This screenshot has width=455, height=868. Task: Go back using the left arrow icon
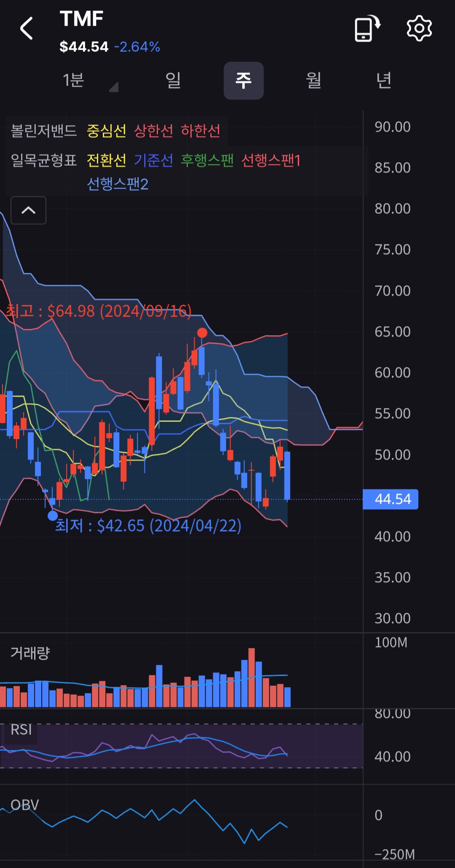[27, 29]
